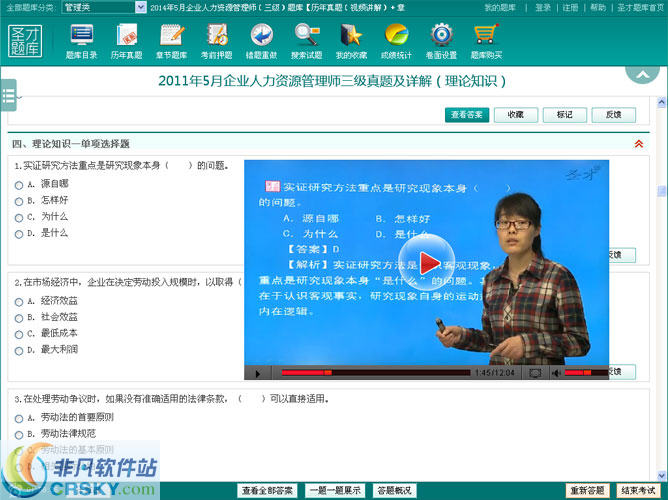Select option B 社会效益 for question 2
669x500 pixels.
click(x=19, y=318)
